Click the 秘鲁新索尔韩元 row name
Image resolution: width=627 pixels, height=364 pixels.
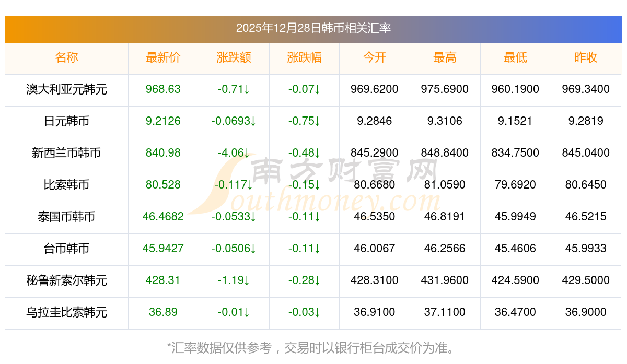pyautogui.click(x=66, y=280)
